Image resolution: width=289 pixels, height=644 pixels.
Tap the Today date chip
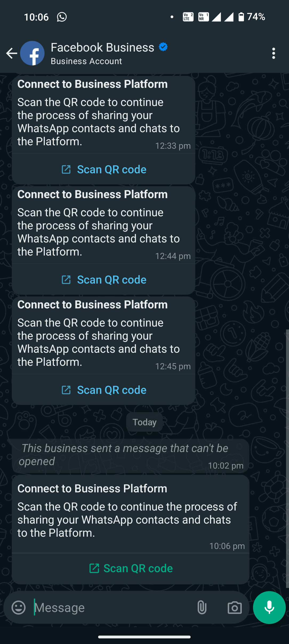[x=144, y=422]
